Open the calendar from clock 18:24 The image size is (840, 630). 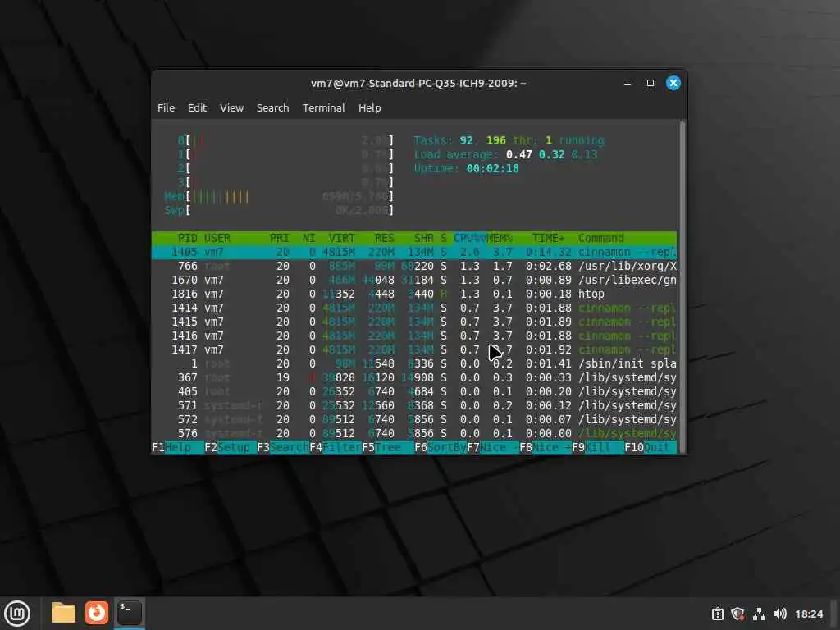click(x=808, y=614)
